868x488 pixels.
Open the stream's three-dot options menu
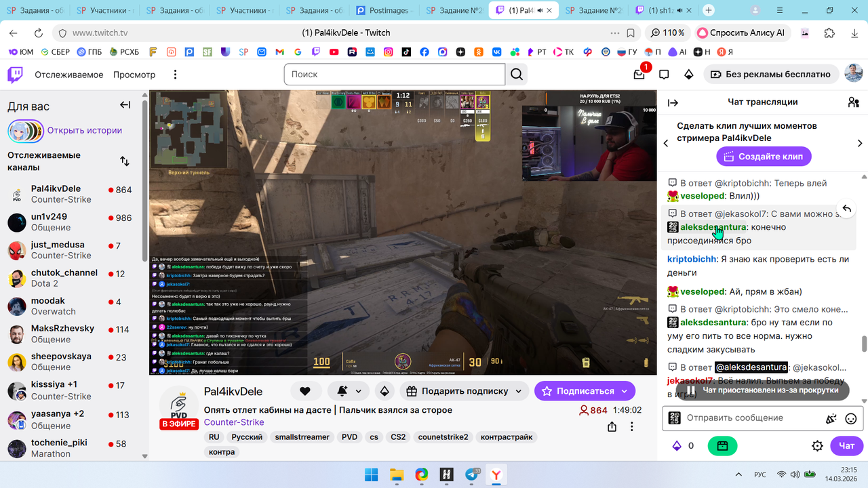click(x=632, y=426)
